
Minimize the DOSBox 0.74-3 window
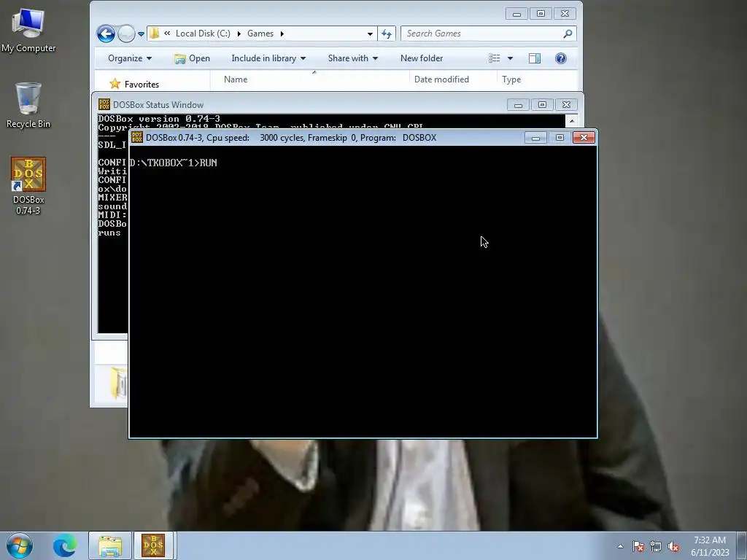[535, 138]
